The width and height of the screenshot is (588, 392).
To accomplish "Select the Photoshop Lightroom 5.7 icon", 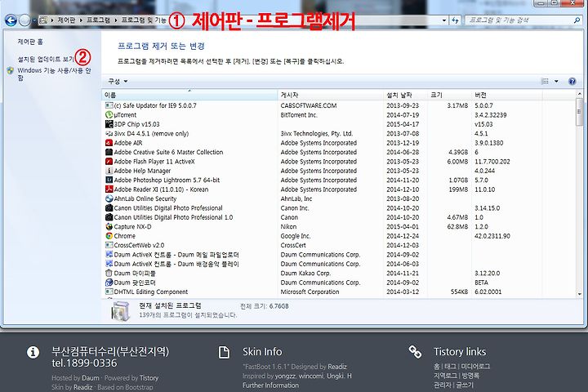I will [x=109, y=180].
